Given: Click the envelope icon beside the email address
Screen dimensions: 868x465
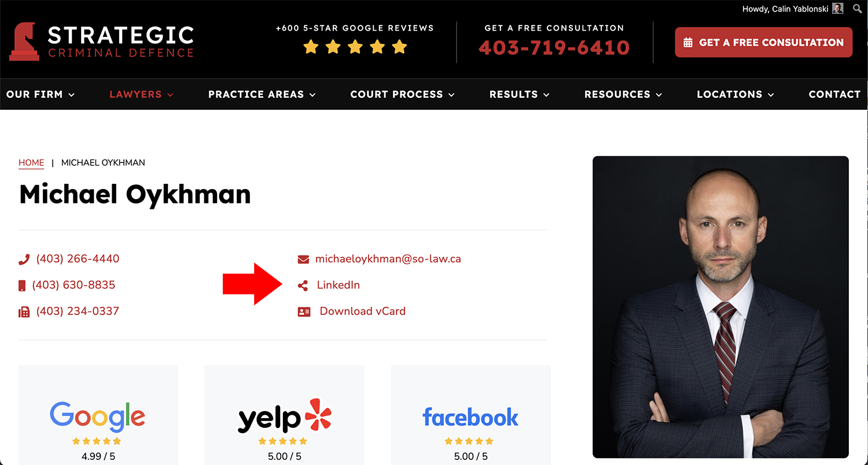Looking at the screenshot, I should point(303,259).
